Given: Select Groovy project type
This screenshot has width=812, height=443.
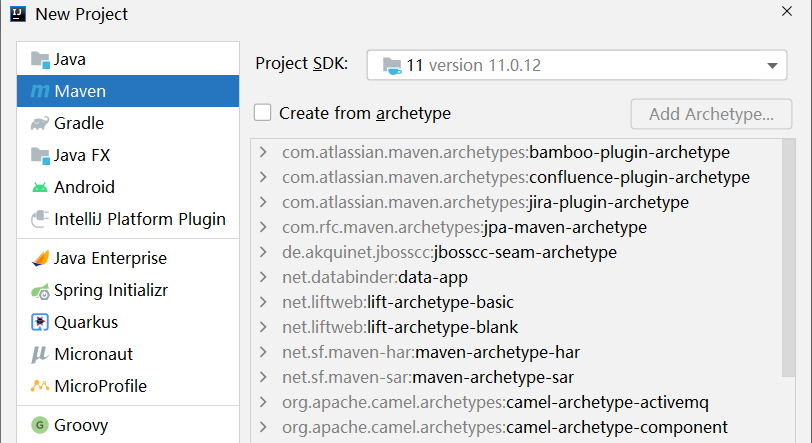Looking at the screenshot, I should pos(128,425).
